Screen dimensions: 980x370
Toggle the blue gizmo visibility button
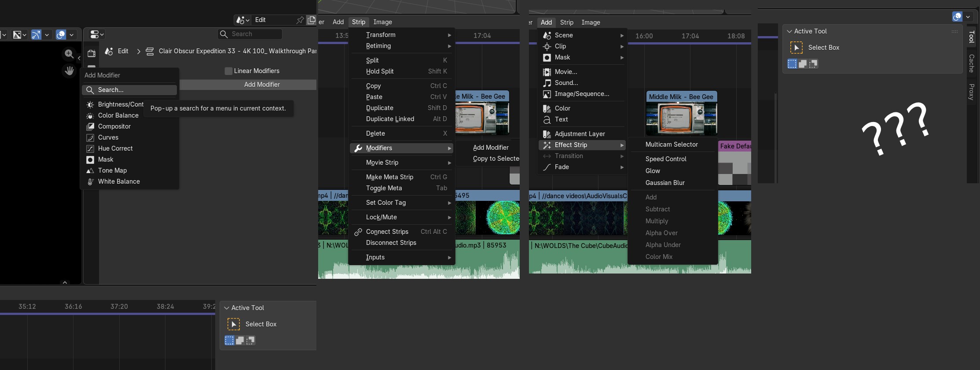[x=36, y=34]
